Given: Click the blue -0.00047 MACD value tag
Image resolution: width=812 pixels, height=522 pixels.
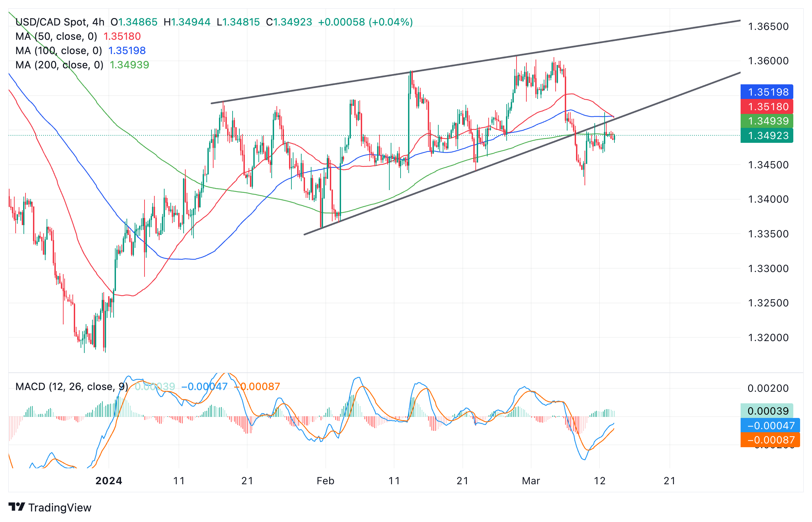Looking at the screenshot, I should pos(769,425).
